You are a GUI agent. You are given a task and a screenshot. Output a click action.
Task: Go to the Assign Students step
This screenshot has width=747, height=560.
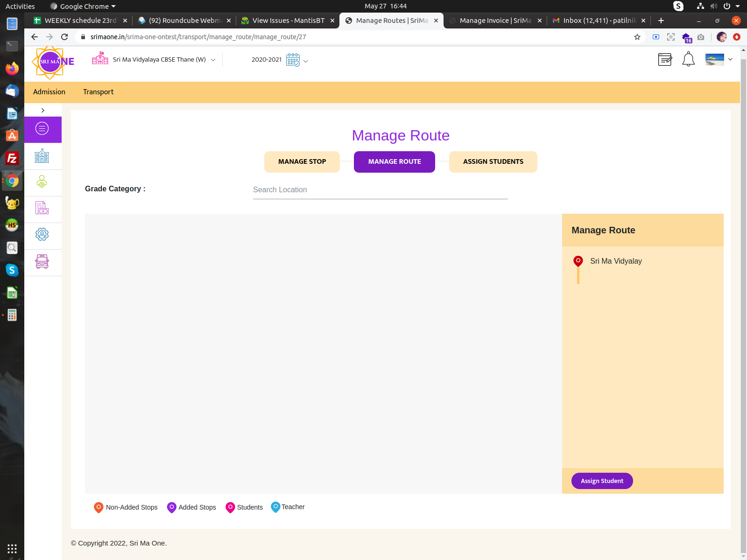493,162
